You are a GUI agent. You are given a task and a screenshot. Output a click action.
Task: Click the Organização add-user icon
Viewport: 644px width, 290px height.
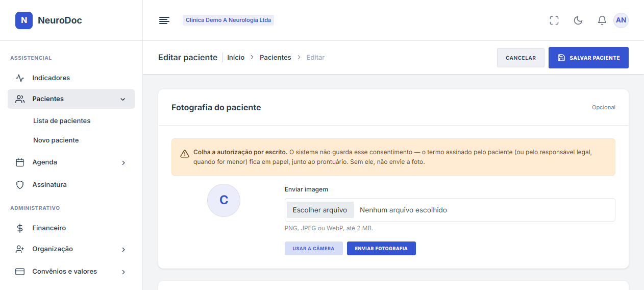[20, 249]
